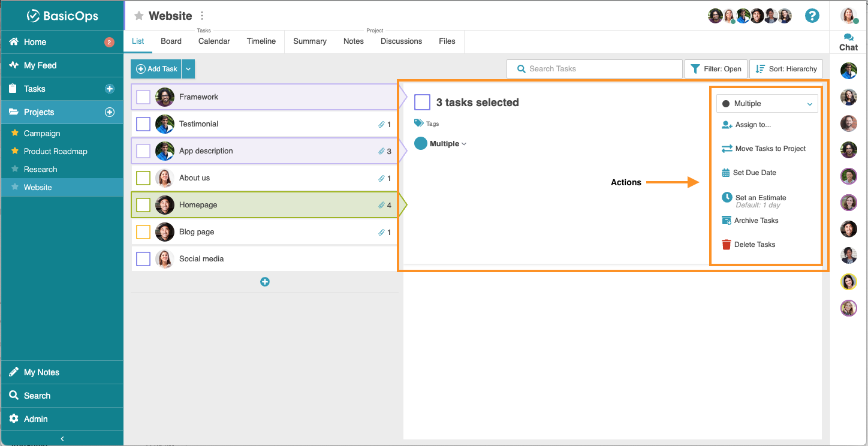Click the 3 tasks selected checkbox
This screenshot has width=868, height=446.
(422, 102)
